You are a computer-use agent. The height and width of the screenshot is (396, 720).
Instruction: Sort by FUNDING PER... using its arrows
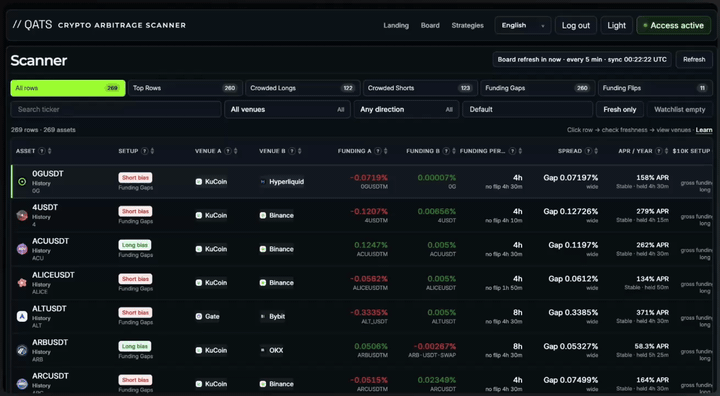(520, 151)
